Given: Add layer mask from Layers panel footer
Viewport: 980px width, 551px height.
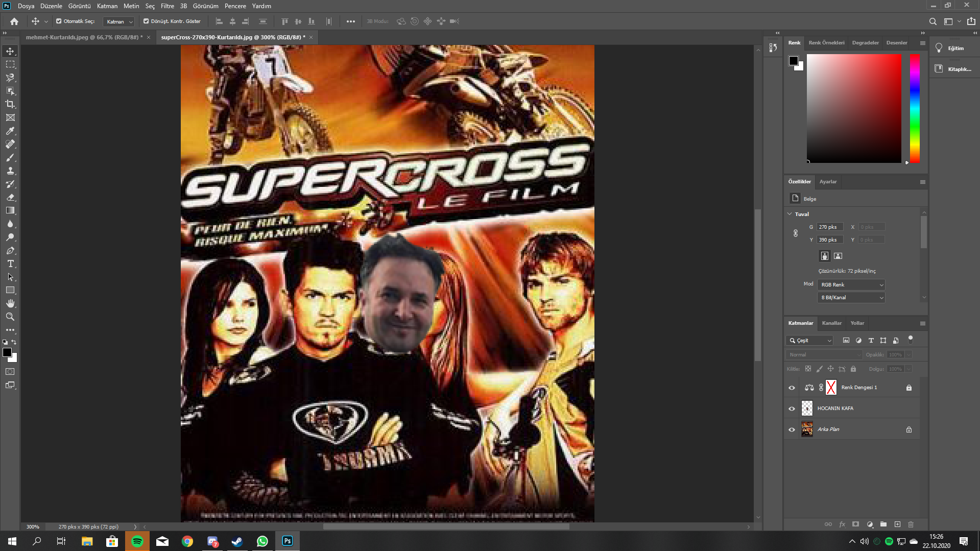Looking at the screenshot, I should pos(856,524).
